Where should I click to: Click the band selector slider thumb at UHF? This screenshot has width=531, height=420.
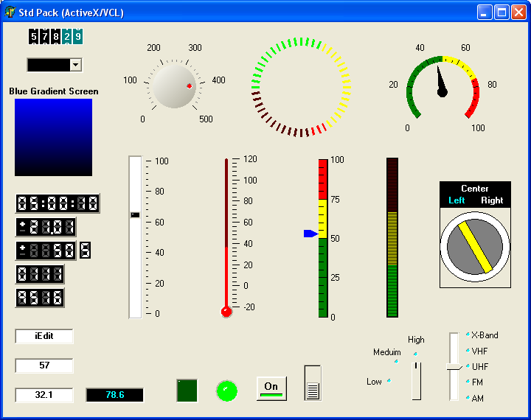click(x=454, y=367)
